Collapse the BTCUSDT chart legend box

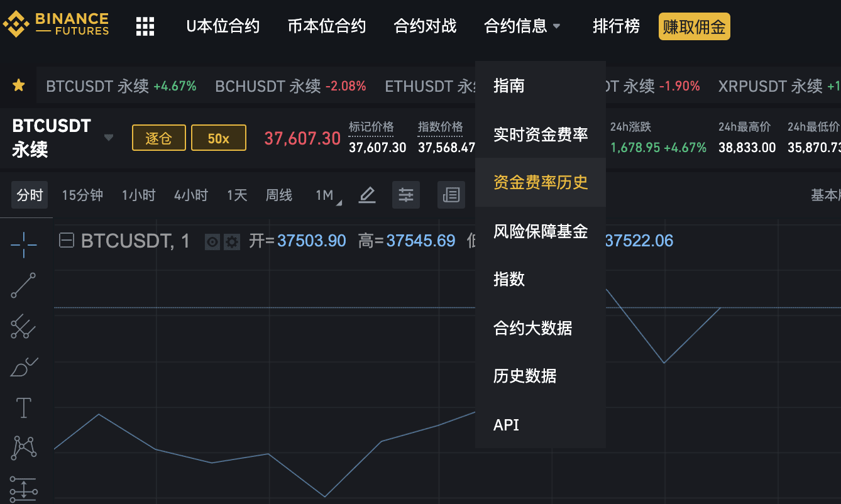pyautogui.click(x=66, y=240)
